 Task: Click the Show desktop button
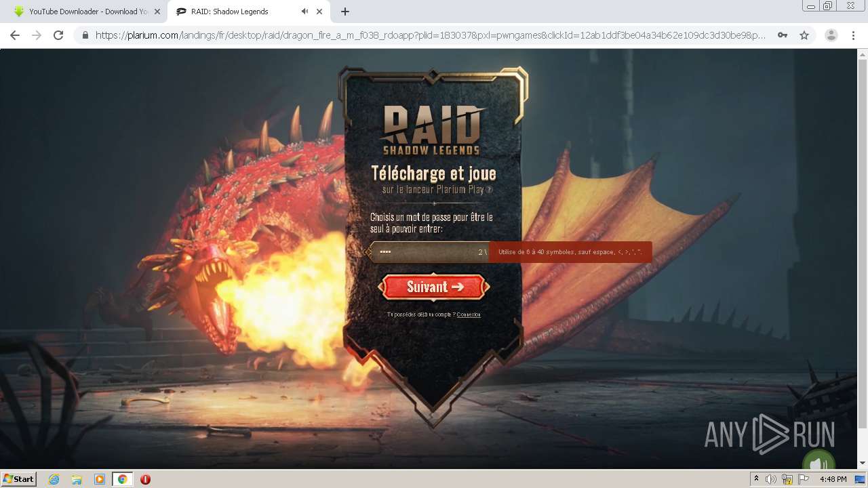pyautogui.click(x=861, y=479)
